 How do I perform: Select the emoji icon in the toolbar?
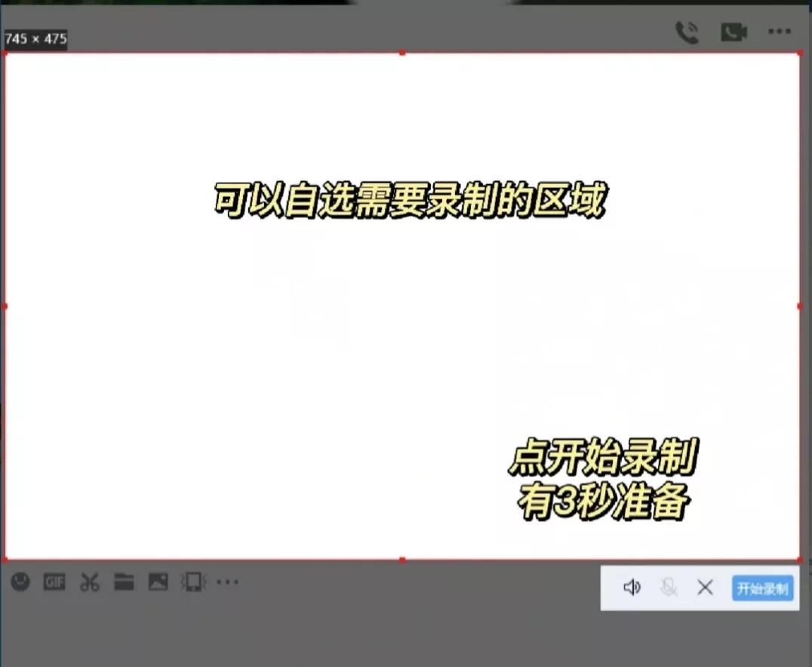pos(20,582)
